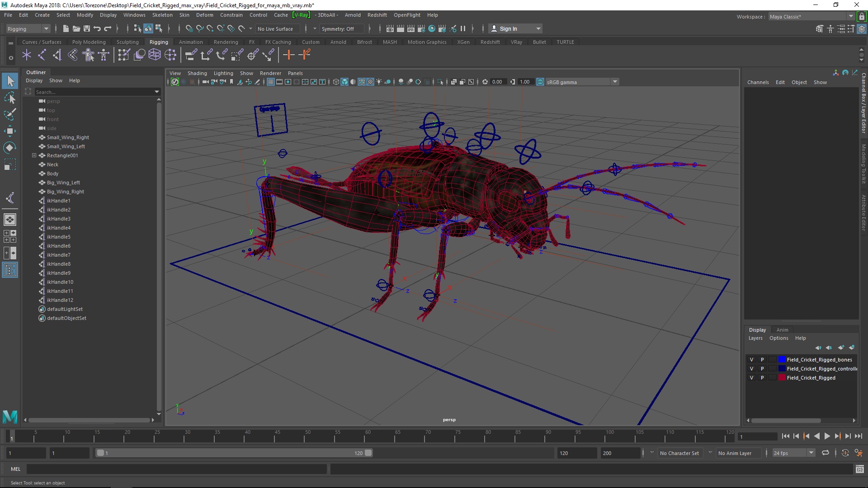
Task: Open the Skeleton menu
Action: [x=162, y=15]
